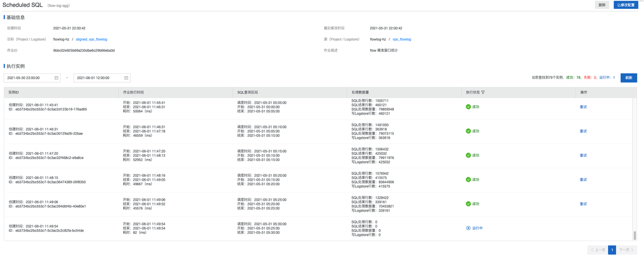The height and width of the screenshot is (258, 644).
Task: Click the table's vertical scrollbar thumb
Action: click(x=635, y=235)
